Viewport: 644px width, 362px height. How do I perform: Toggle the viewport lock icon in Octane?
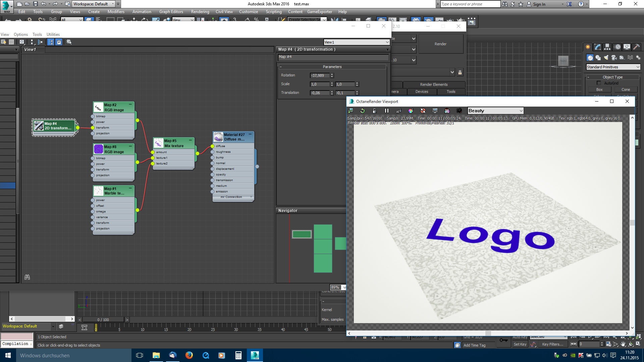click(x=375, y=111)
